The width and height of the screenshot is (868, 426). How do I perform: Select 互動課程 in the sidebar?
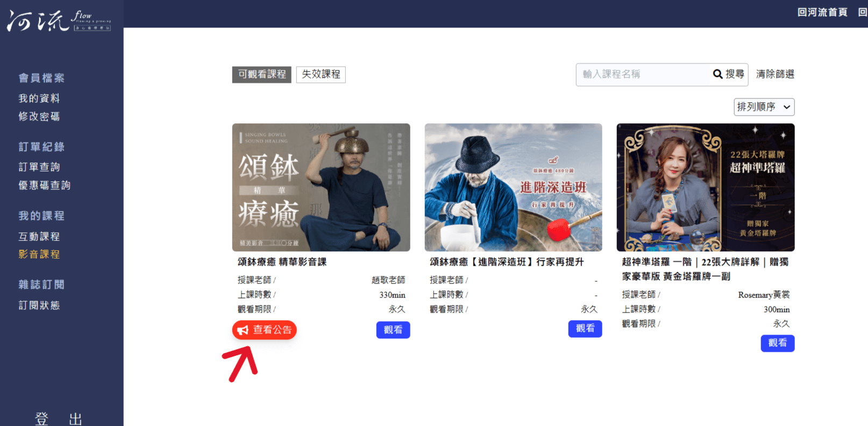tap(39, 237)
